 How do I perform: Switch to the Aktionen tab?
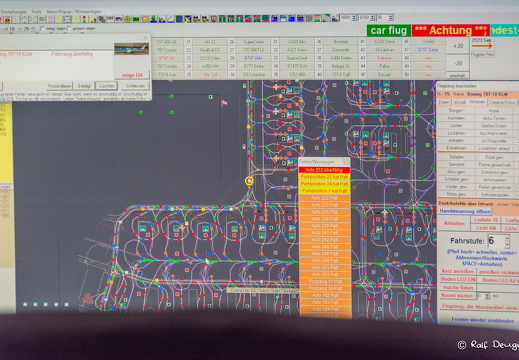(478, 102)
